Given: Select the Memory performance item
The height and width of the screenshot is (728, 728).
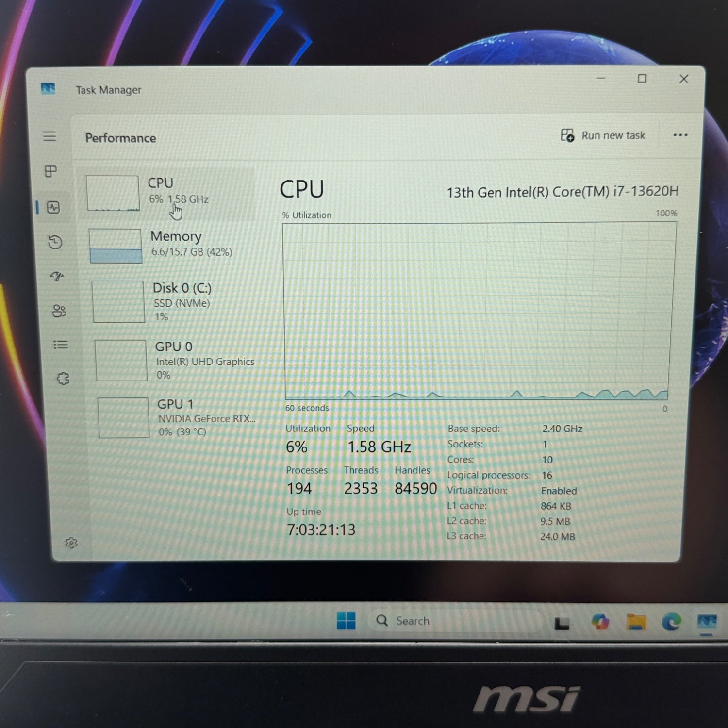Looking at the screenshot, I should [x=170, y=245].
